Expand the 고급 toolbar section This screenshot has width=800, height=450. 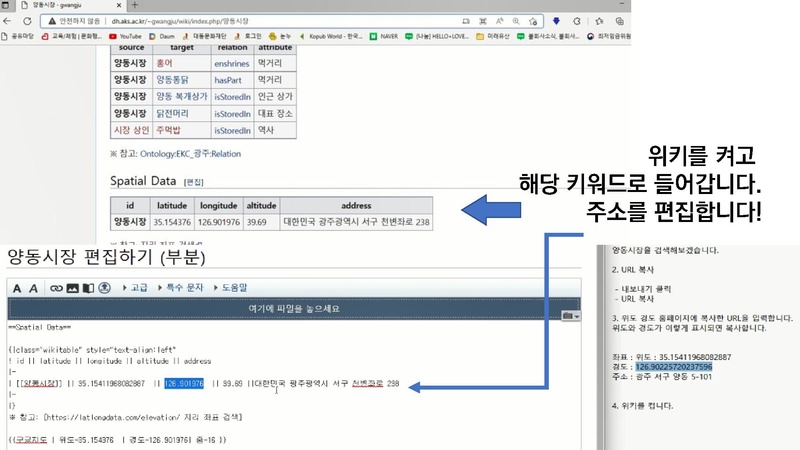pyautogui.click(x=135, y=288)
